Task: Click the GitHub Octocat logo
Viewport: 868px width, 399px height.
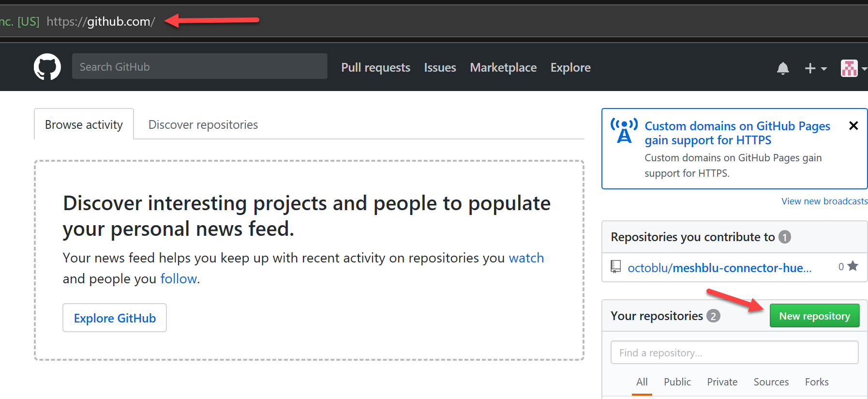Action: pos(47,67)
